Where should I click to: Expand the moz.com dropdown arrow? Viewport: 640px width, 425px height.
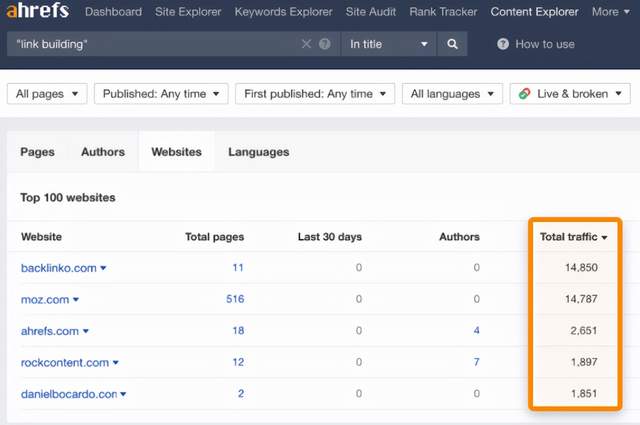click(x=76, y=300)
